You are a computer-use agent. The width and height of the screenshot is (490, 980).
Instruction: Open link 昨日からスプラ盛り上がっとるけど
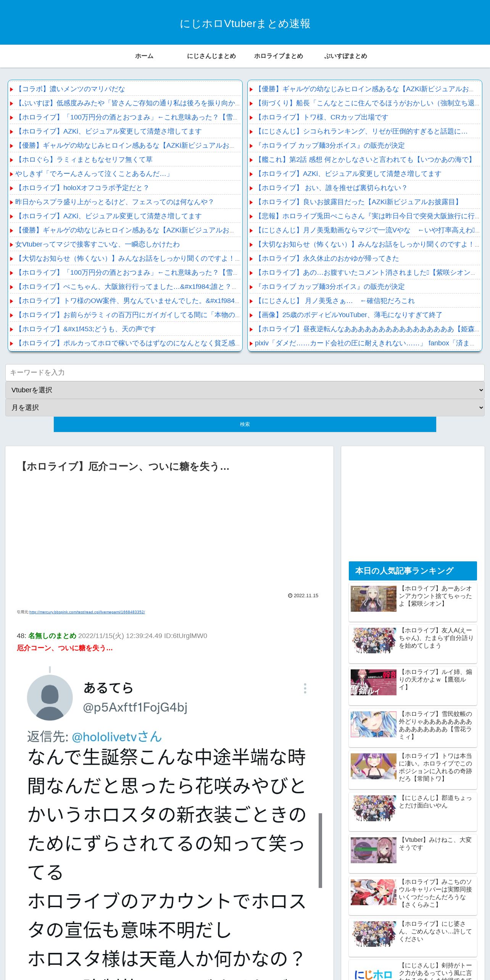pos(114,202)
